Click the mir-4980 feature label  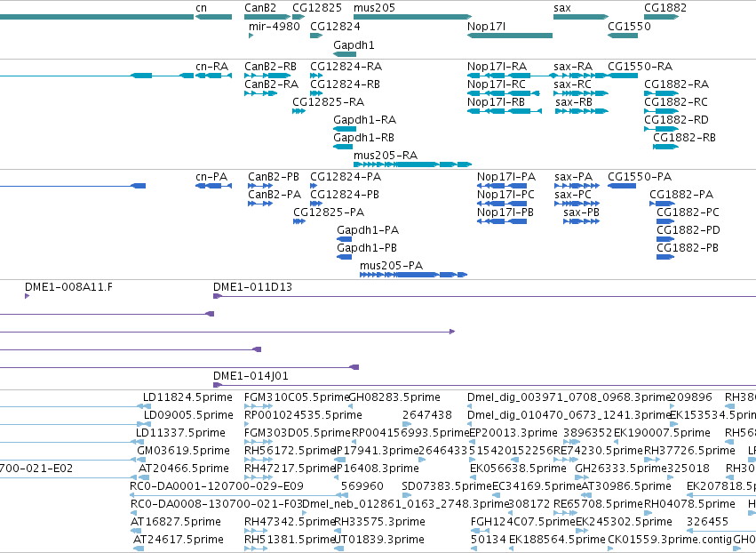click(275, 27)
